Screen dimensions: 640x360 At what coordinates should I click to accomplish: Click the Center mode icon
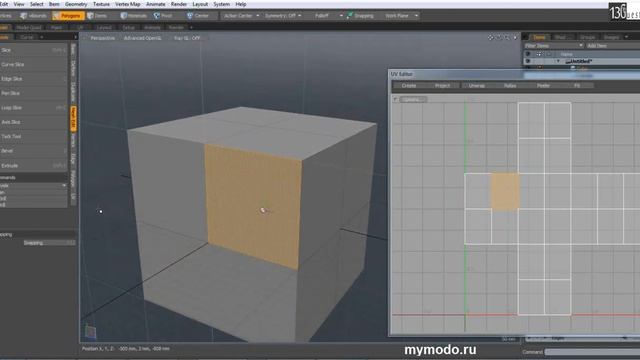coord(190,16)
